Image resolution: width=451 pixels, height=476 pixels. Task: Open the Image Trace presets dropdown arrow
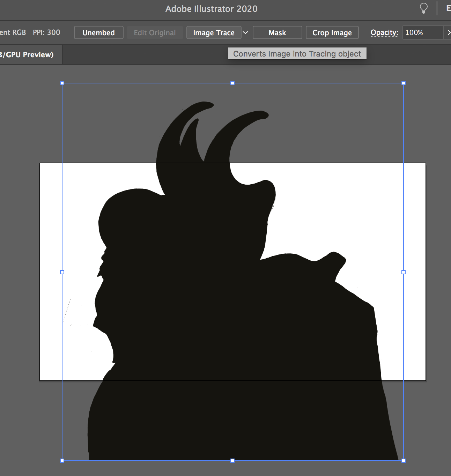[245, 32]
